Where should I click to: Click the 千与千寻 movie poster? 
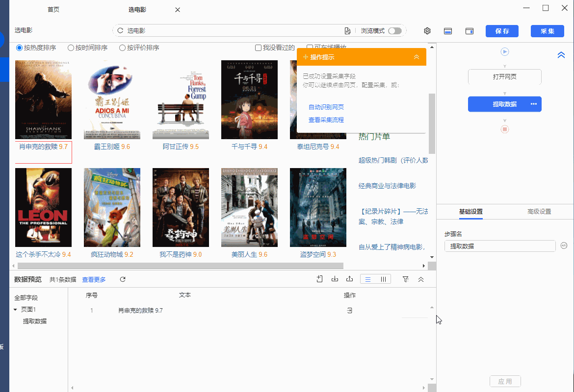(x=249, y=100)
